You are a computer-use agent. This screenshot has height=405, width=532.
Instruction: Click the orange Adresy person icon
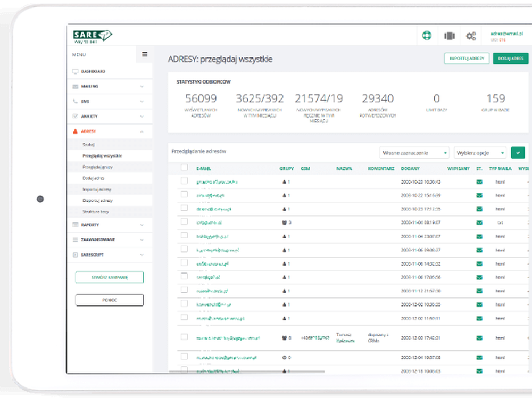[x=76, y=131]
